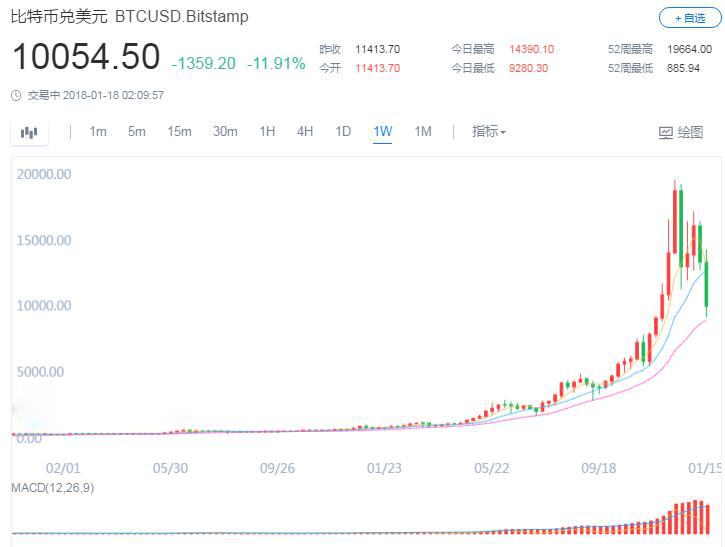Select the 1D daily chart

343,132
